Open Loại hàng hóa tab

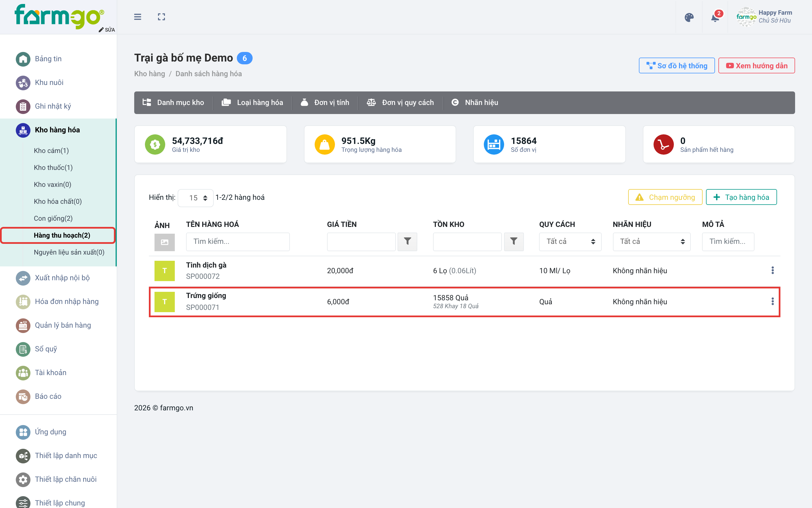(x=252, y=102)
